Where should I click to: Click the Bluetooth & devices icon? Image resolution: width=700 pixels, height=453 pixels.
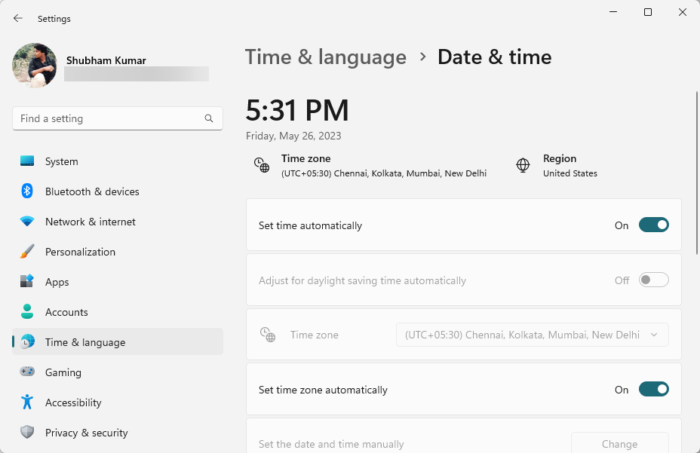(27, 191)
